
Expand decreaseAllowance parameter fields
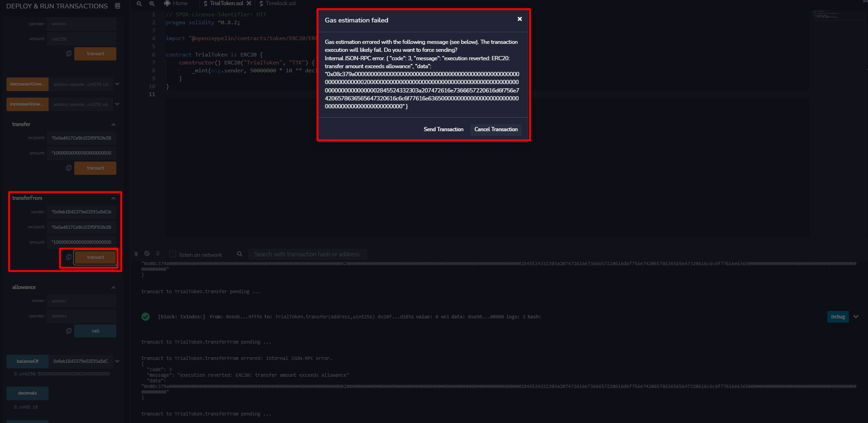[x=117, y=84]
